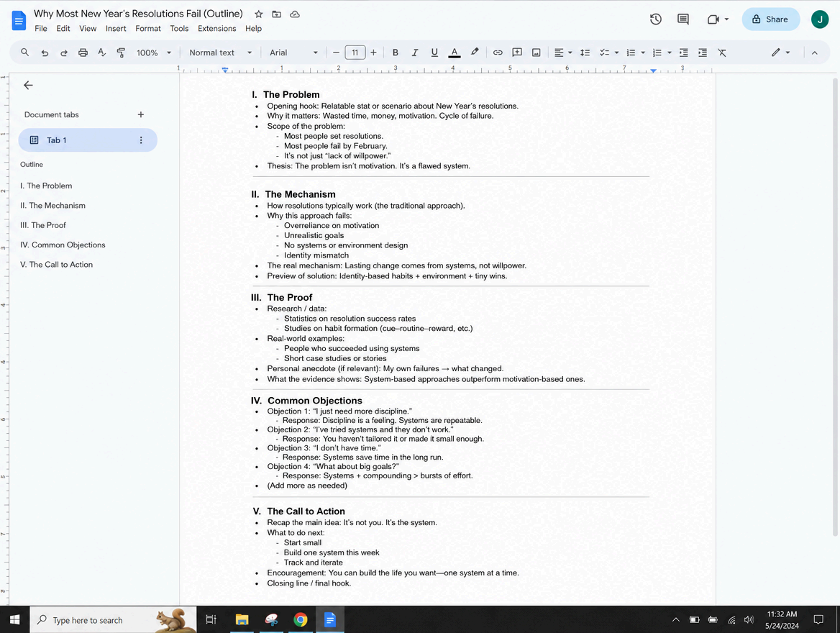Jump to II. The Mechanism outline link
This screenshot has width=840, height=633.
point(52,205)
